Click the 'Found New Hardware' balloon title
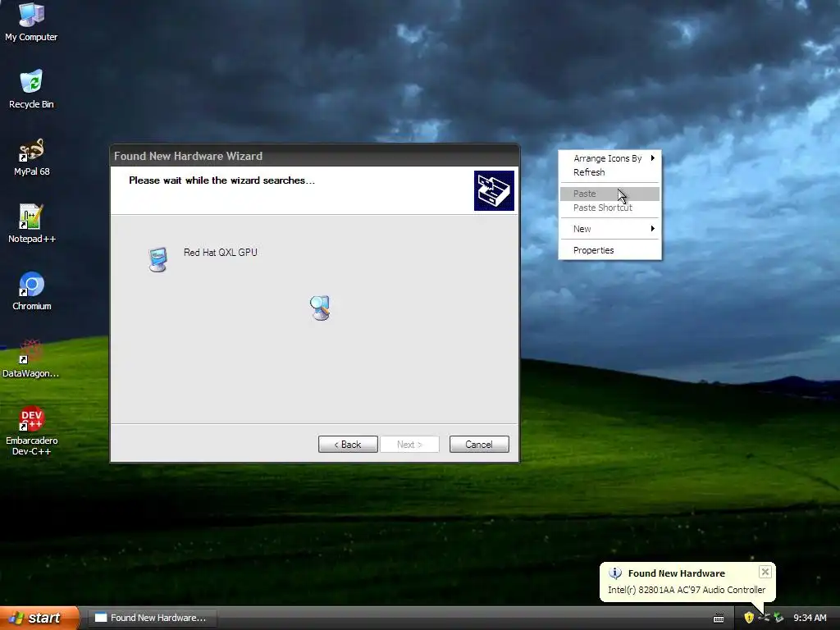The height and width of the screenshot is (630, 840). pos(676,573)
